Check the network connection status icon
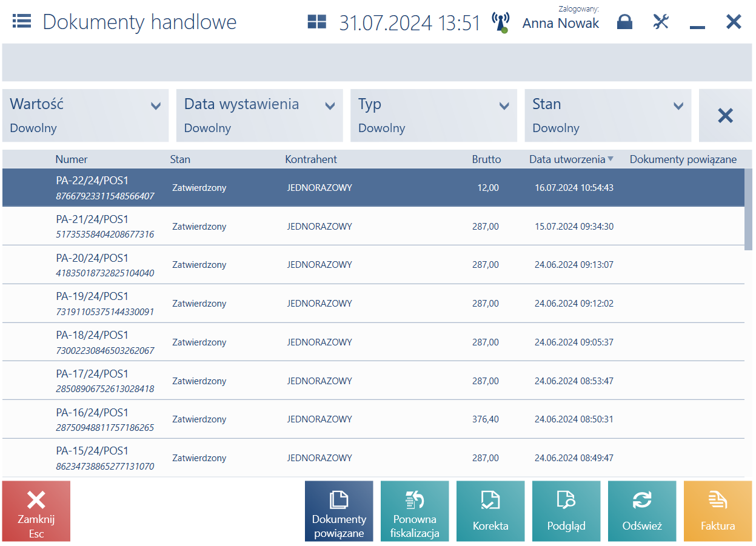The width and height of the screenshot is (756, 546). 501,22
